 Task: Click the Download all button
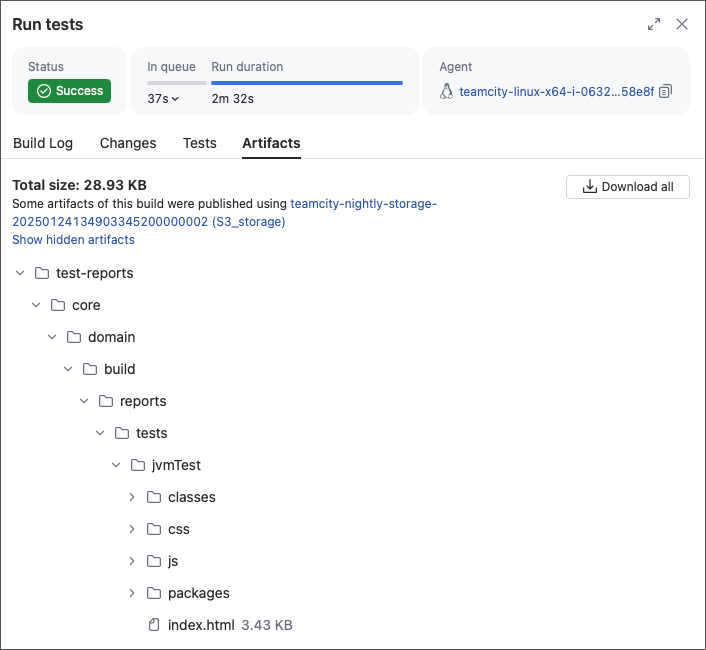pos(627,187)
